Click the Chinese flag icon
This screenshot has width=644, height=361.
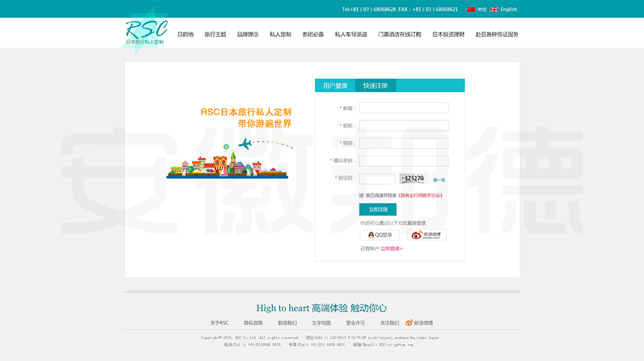coord(471,10)
